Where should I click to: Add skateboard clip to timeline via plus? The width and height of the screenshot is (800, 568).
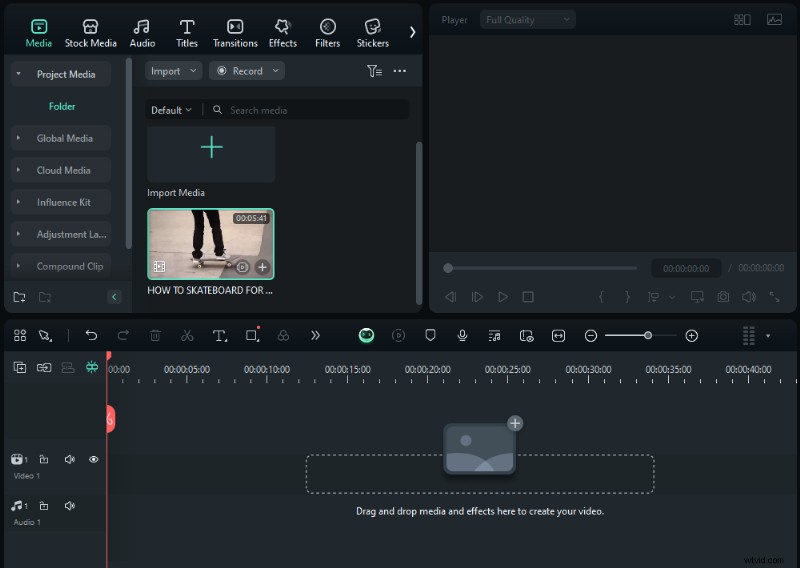tap(262, 267)
